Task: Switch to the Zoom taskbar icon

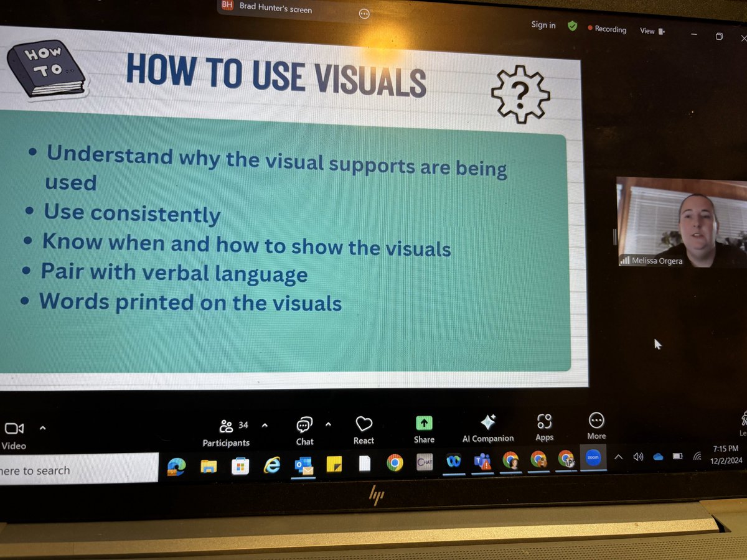Action: point(593,459)
